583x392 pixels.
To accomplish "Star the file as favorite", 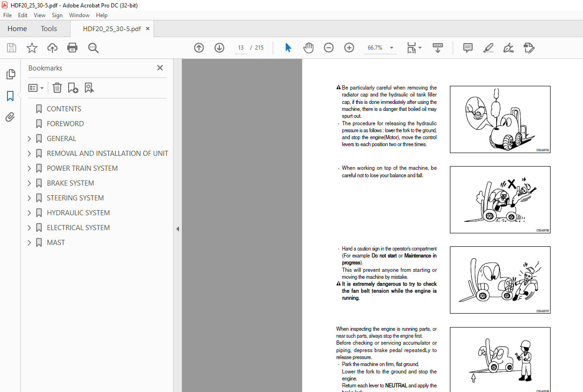I will (x=32, y=48).
